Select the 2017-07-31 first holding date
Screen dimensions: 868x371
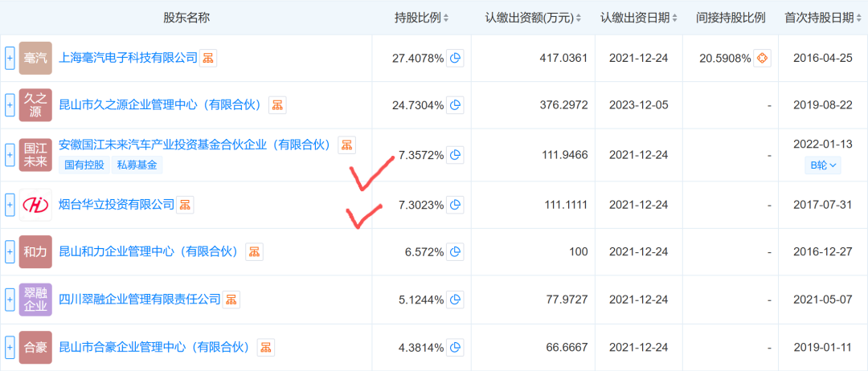pyautogui.click(x=823, y=205)
